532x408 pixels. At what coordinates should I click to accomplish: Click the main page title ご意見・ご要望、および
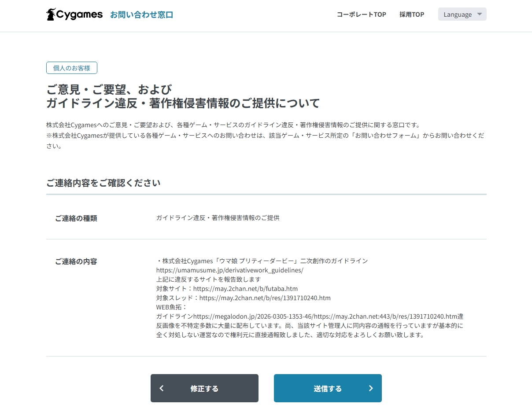coord(109,89)
